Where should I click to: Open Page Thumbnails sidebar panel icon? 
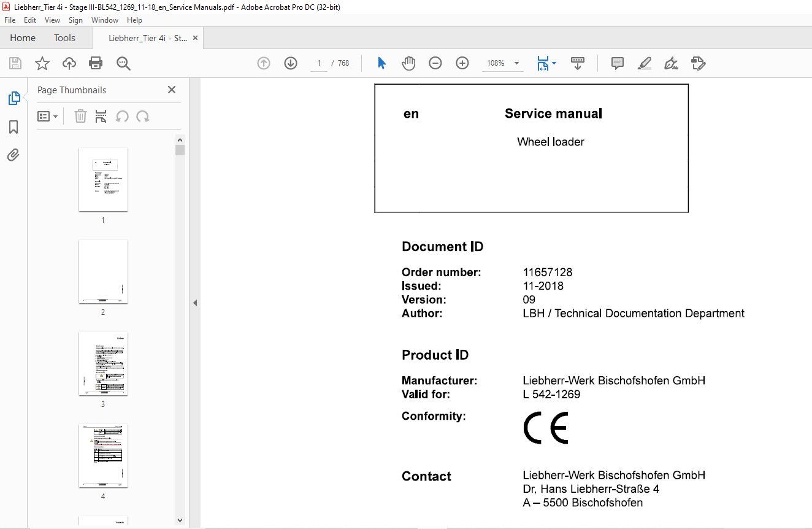(13, 98)
